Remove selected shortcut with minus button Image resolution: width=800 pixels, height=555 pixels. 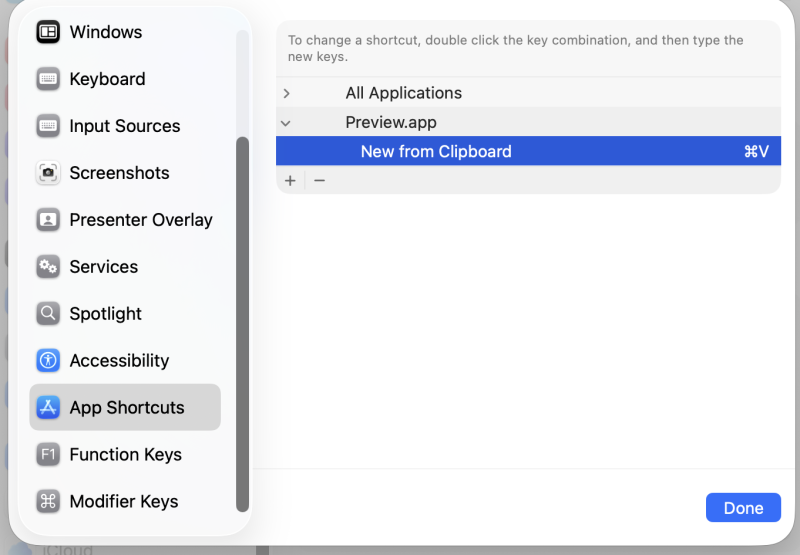click(x=319, y=181)
